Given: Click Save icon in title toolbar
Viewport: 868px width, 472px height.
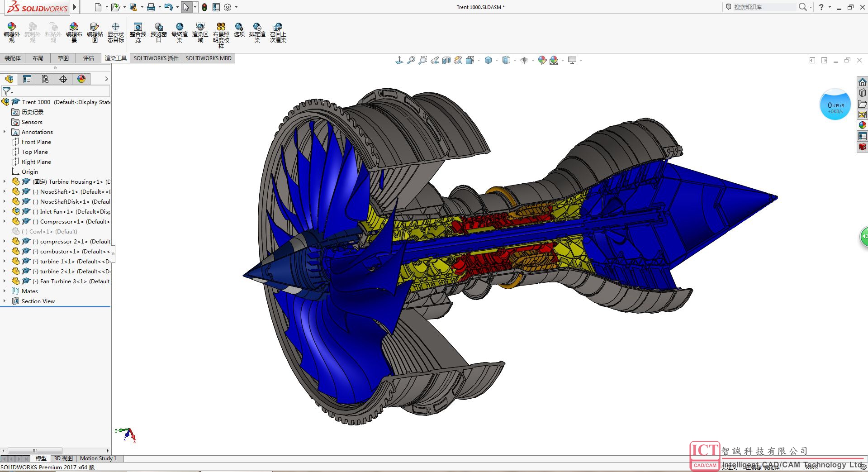Looking at the screenshot, I should pyautogui.click(x=133, y=7).
